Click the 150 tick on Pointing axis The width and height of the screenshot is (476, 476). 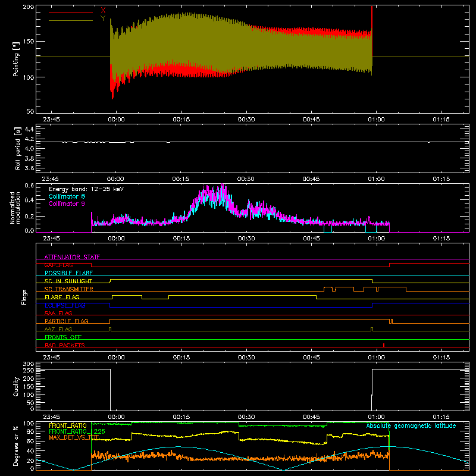pos(29,42)
